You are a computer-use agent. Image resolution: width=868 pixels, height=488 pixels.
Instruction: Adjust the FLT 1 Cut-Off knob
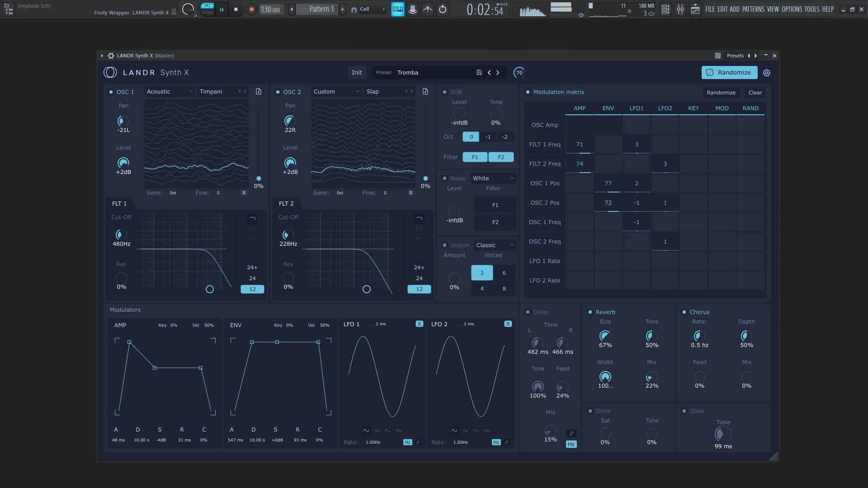pyautogui.click(x=120, y=235)
